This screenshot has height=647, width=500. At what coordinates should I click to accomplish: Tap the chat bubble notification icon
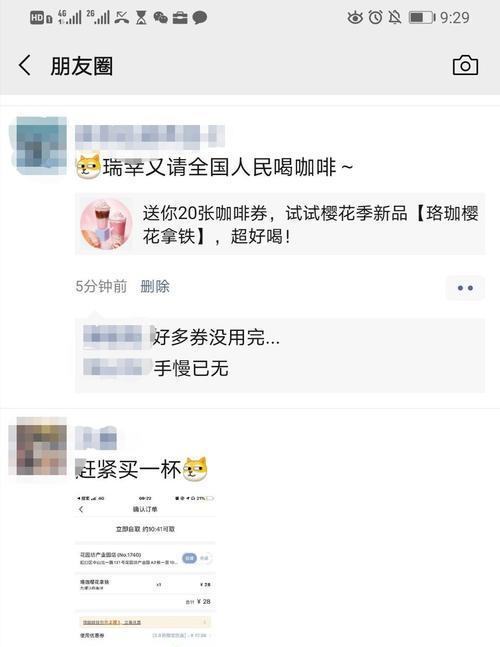click(200, 17)
